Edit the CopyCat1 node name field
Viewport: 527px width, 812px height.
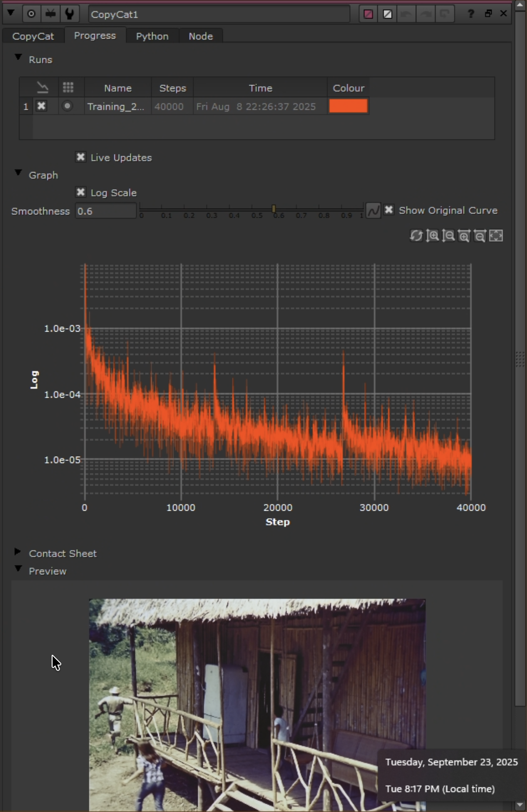tap(219, 14)
